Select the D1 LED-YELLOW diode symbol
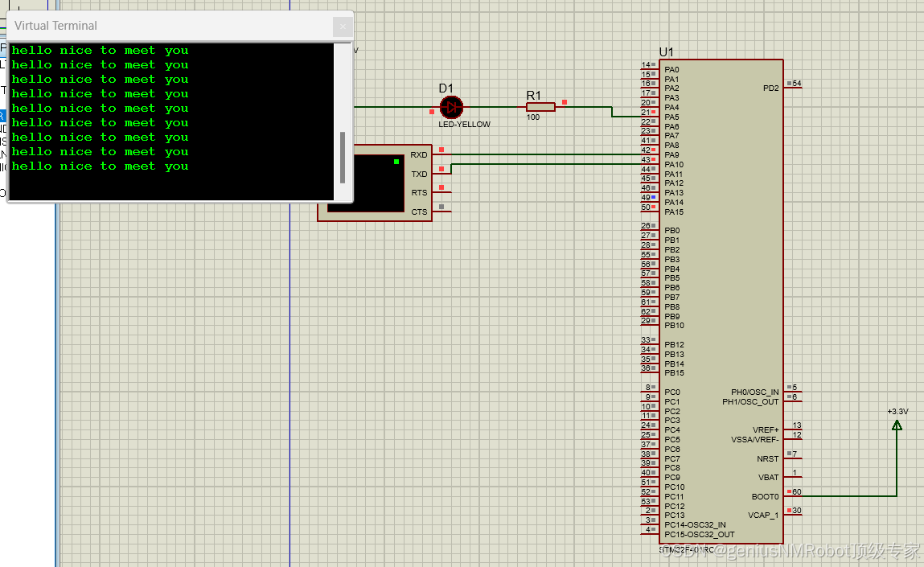 [451, 107]
